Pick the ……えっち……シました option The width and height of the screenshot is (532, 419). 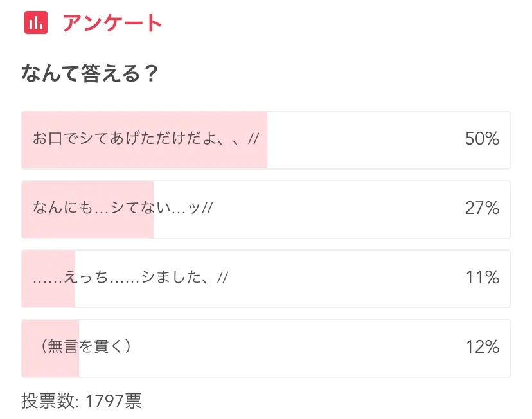pyautogui.click(x=266, y=278)
